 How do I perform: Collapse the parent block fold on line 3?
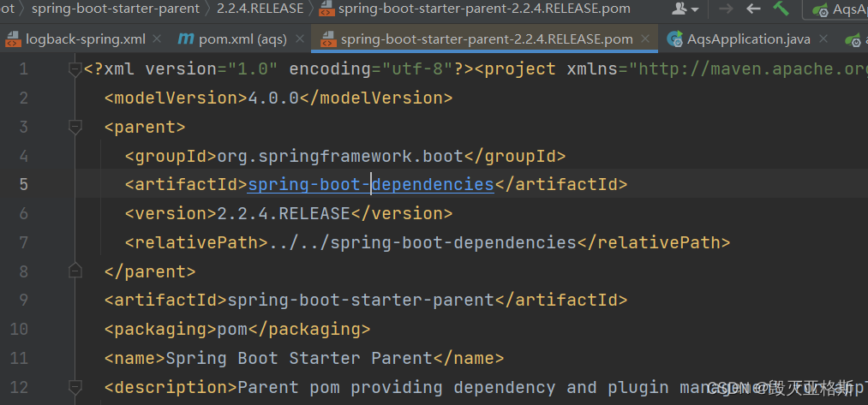(x=75, y=127)
